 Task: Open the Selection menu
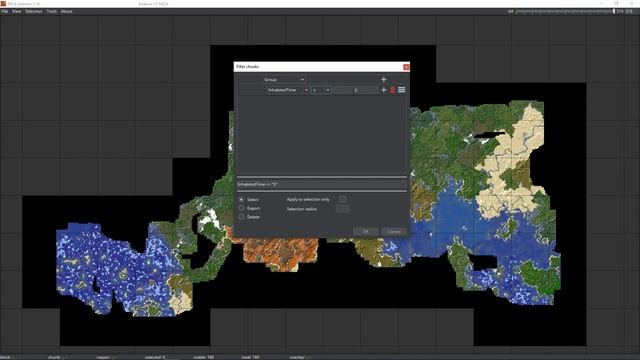[x=34, y=11]
